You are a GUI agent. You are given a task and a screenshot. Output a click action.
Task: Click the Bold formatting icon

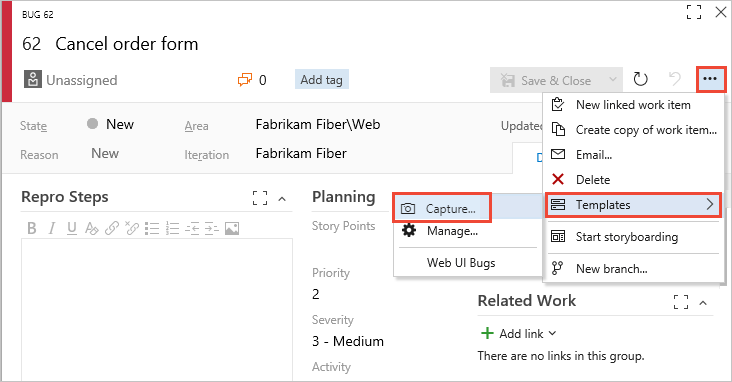coord(32,228)
